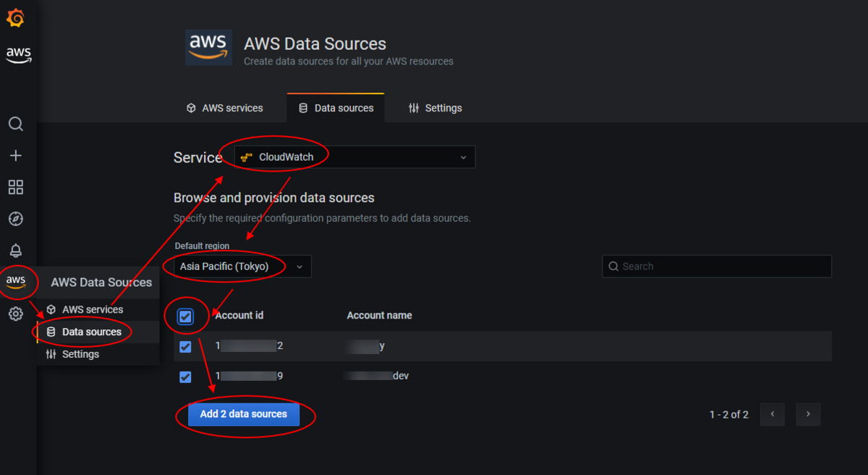The height and width of the screenshot is (475, 868).
Task: Open the Dashboards grid icon
Action: (x=15, y=188)
